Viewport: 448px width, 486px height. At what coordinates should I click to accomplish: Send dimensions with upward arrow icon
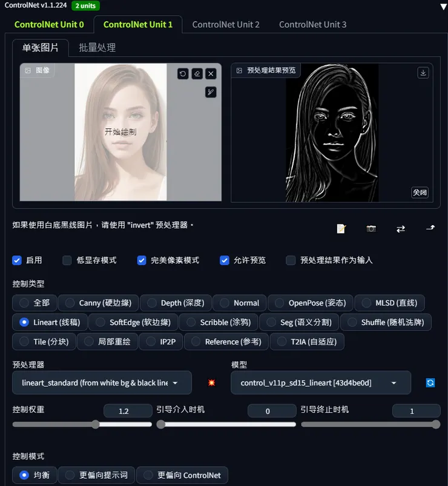point(430,228)
